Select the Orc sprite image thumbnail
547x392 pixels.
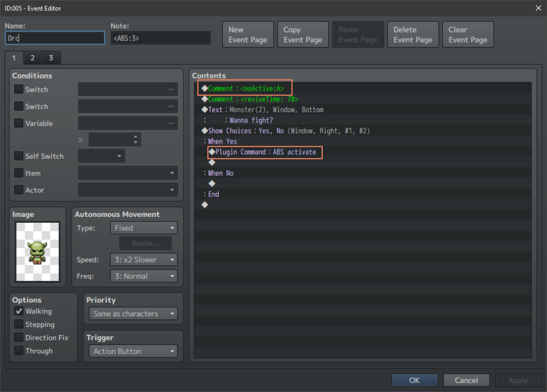(38, 252)
